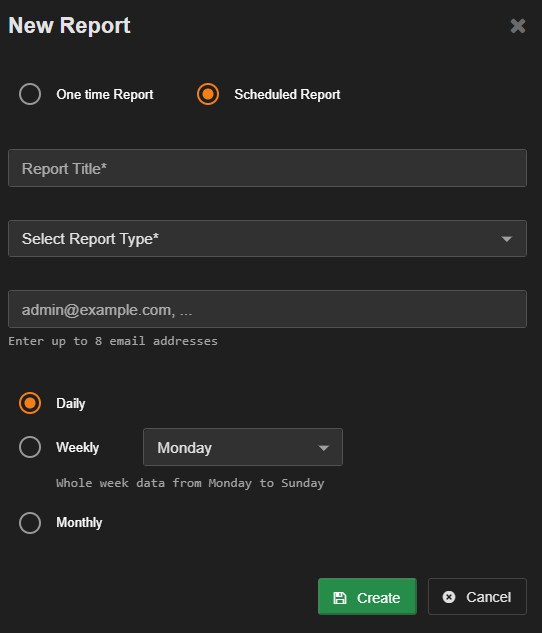Image resolution: width=542 pixels, height=633 pixels.
Task: Close the New Report dialog with X icon
Action: coord(517,26)
